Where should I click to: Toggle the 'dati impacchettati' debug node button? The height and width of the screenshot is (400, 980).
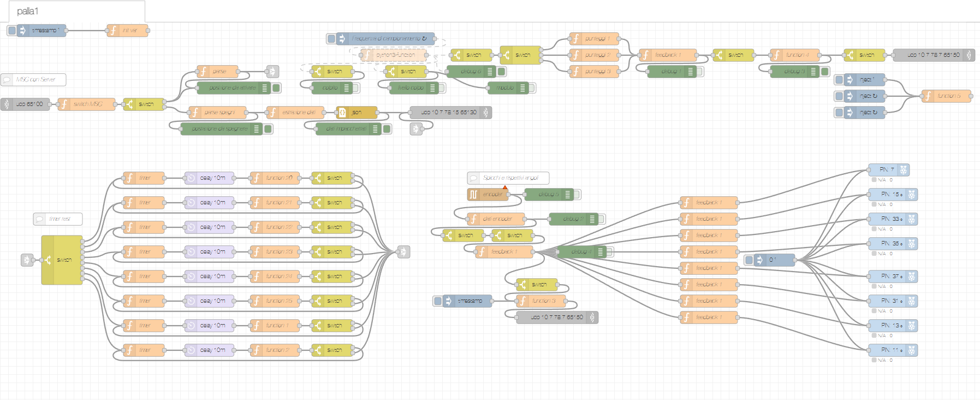point(387,129)
